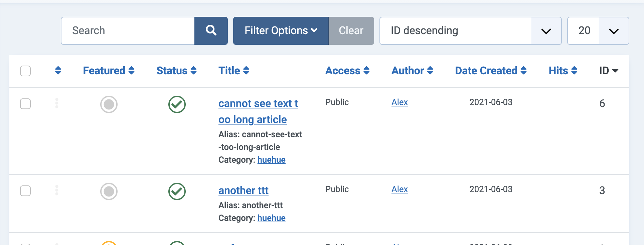Click the ordering sort arrows column header
The width and height of the screenshot is (644, 245).
[58, 71]
